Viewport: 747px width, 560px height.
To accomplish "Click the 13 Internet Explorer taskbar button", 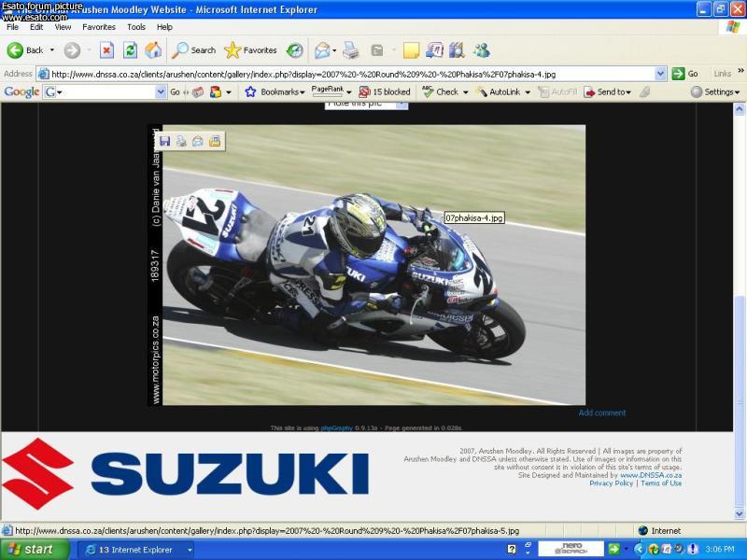I will [x=135, y=550].
